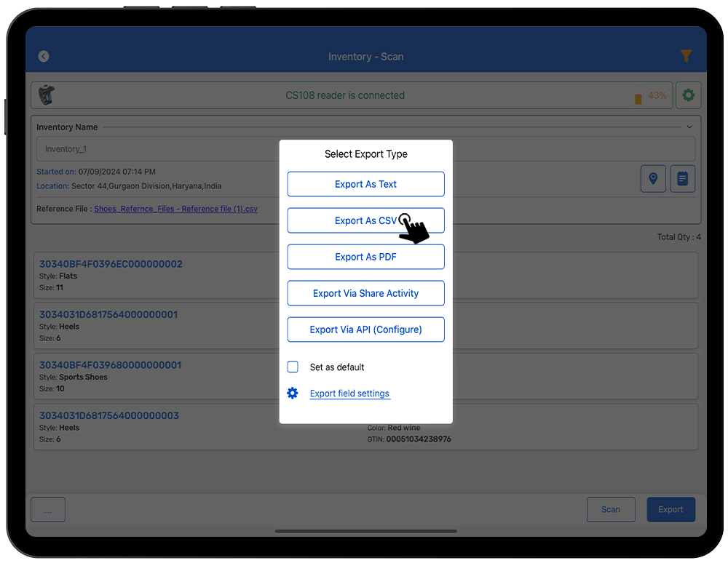Select Export As PDF option
This screenshot has height=563, width=728.
pyautogui.click(x=365, y=257)
